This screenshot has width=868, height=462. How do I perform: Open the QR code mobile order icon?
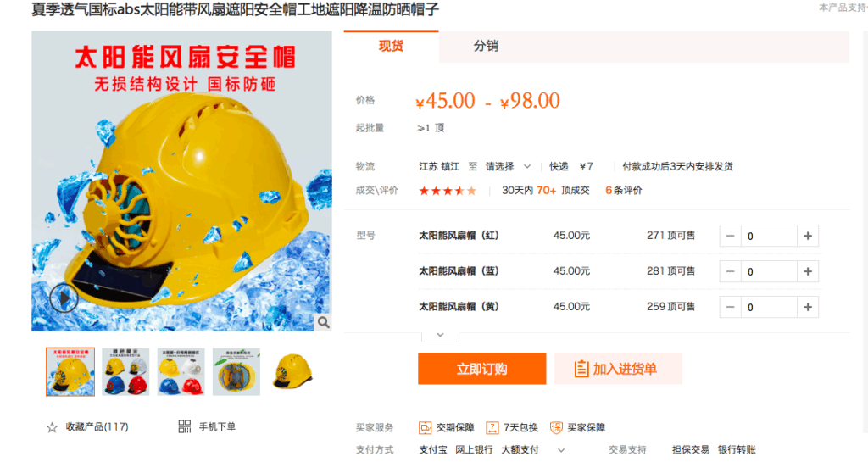184,426
